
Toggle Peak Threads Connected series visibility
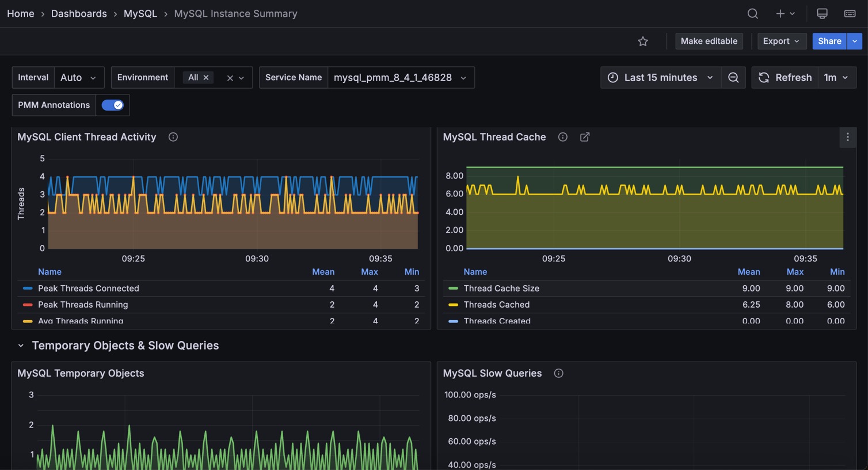(x=88, y=289)
